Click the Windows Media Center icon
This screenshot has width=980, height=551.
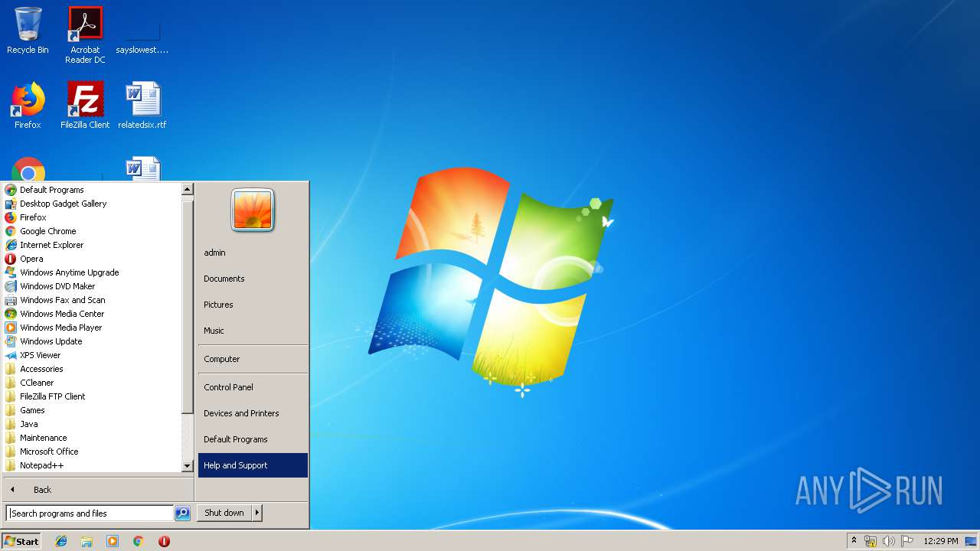pos(11,314)
